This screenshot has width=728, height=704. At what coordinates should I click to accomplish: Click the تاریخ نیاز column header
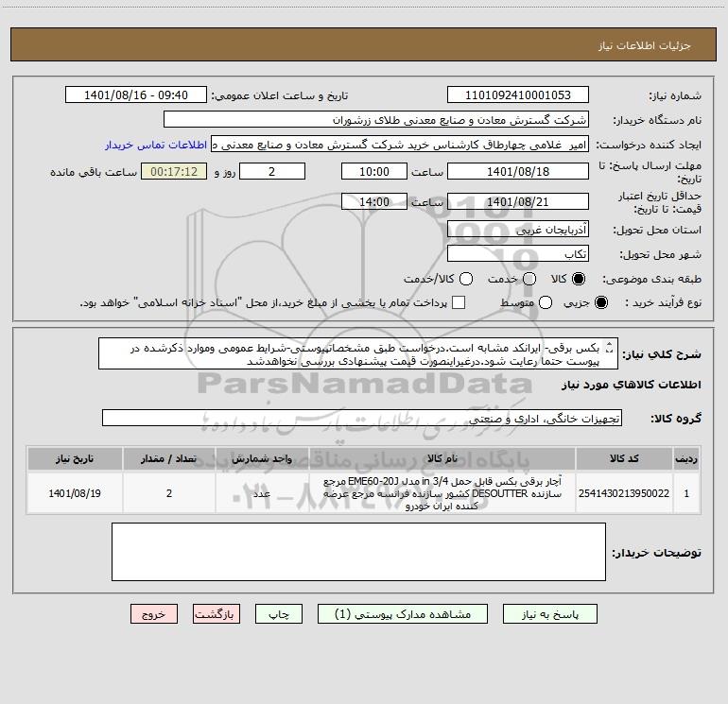[75, 458]
